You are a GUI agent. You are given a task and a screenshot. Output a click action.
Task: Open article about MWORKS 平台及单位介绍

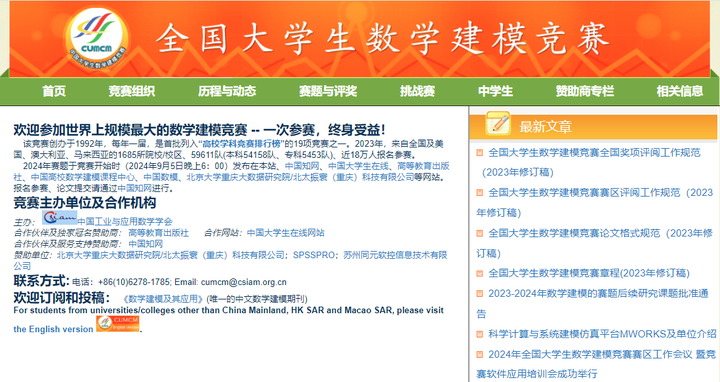coord(602,334)
